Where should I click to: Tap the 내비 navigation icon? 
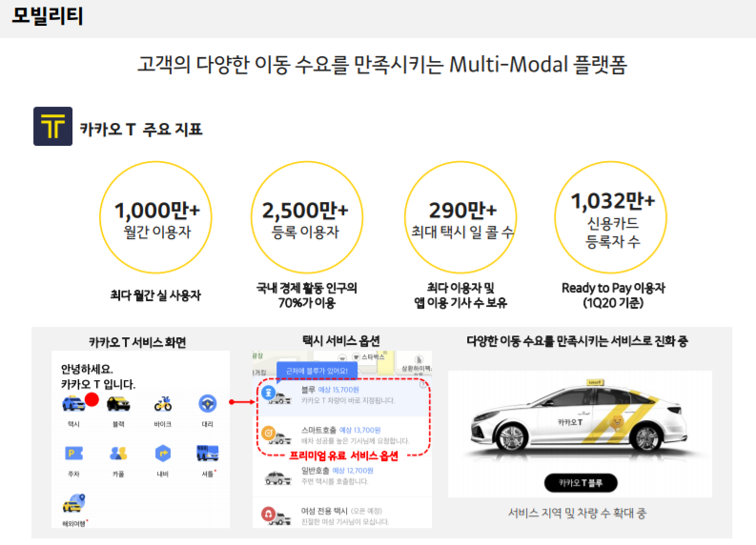[163, 454]
